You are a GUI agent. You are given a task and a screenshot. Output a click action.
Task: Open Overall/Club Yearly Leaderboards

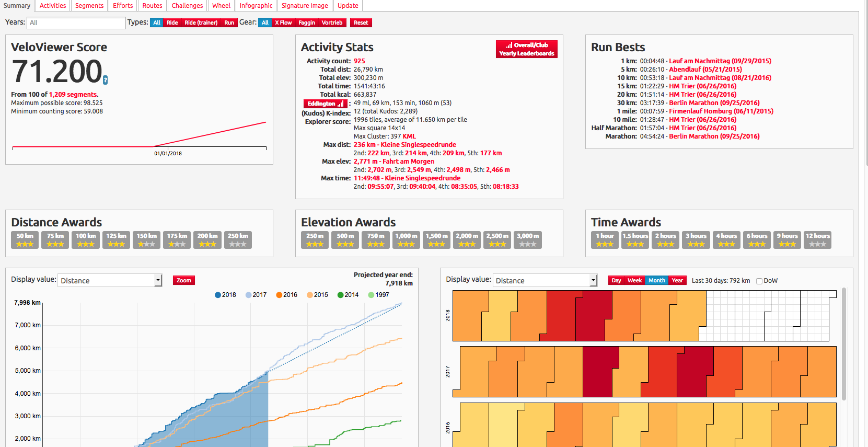526,49
